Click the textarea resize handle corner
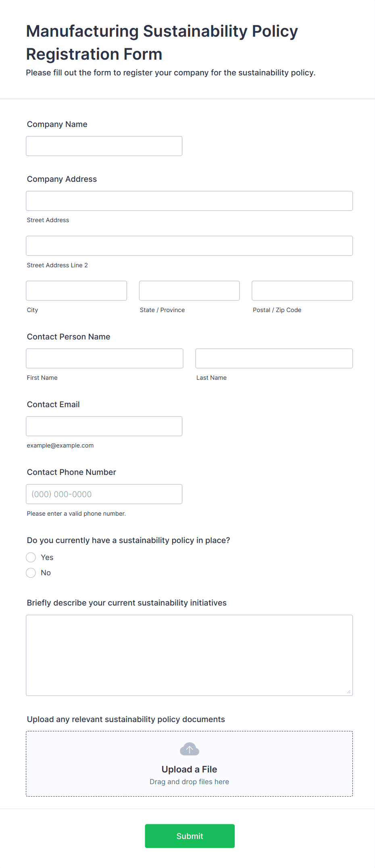The width and height of the screenshot is (375, 868). tap(349, 692)
